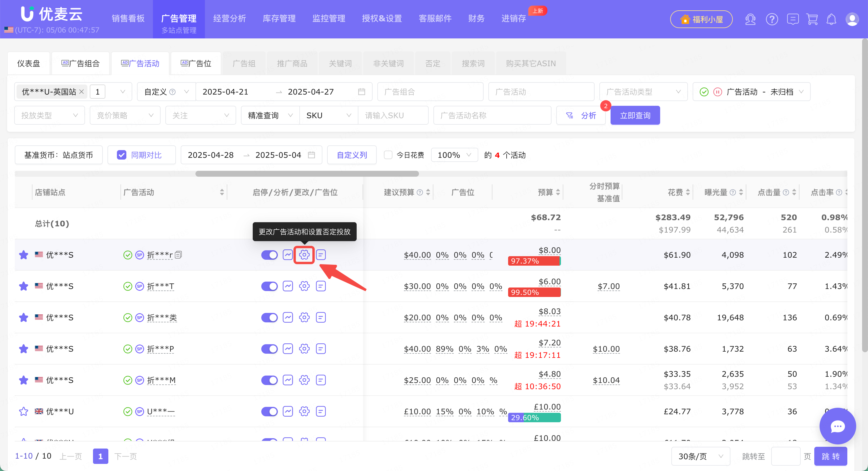The image size is (868, 471).
Task: Expand the 30条/页 page size dropdown
Action: tap(701, 456)
